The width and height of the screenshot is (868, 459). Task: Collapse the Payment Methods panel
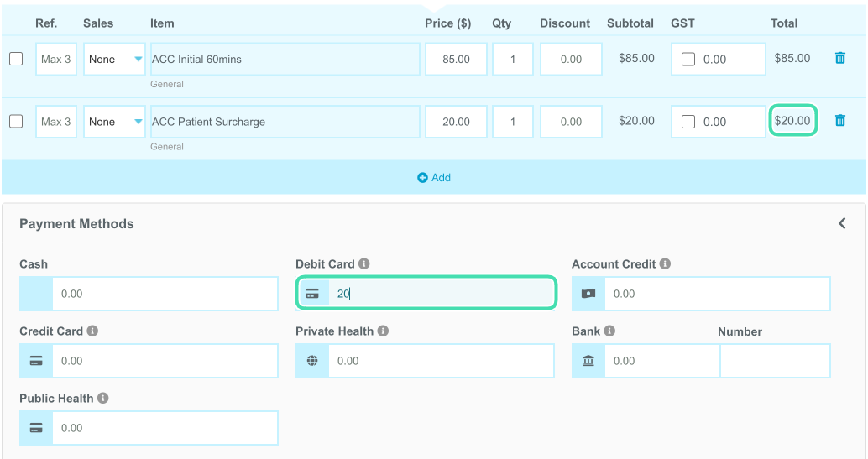[842, 223]
